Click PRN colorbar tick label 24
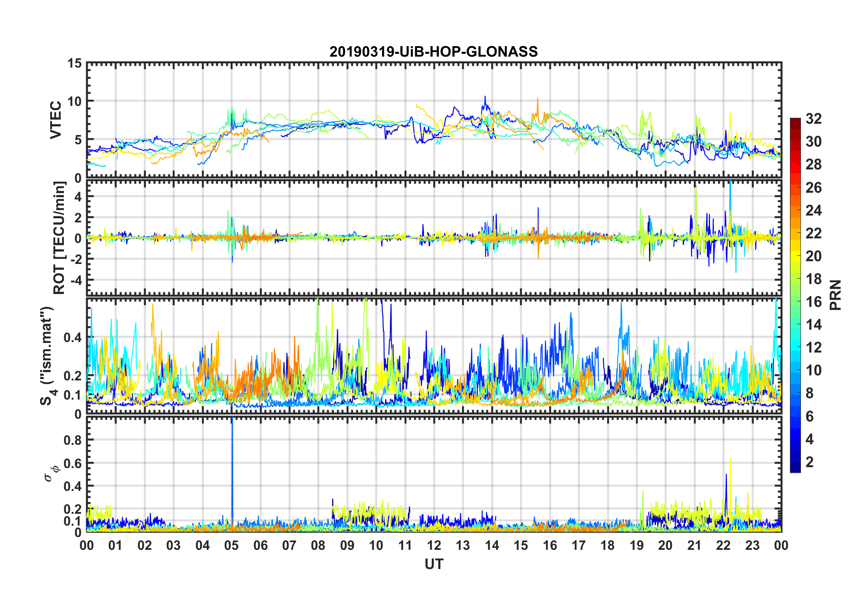This screenshot has height=590, width=868. click(814, 211)
